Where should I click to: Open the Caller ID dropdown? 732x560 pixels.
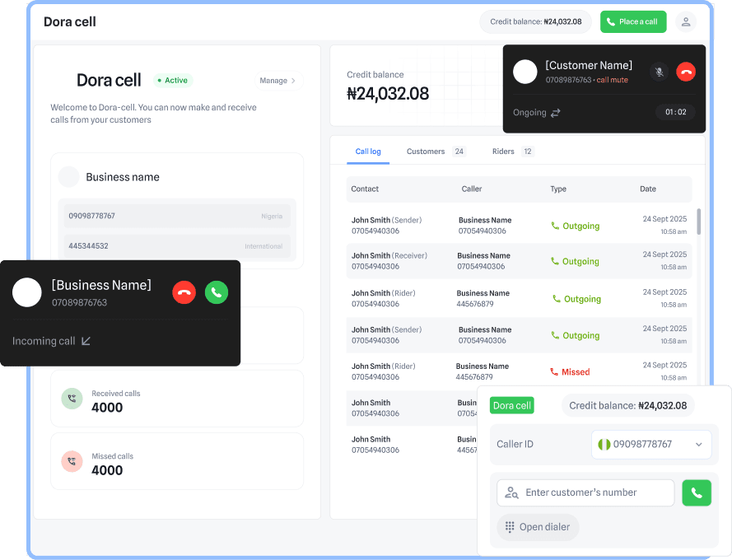click(x=651, y=444)
